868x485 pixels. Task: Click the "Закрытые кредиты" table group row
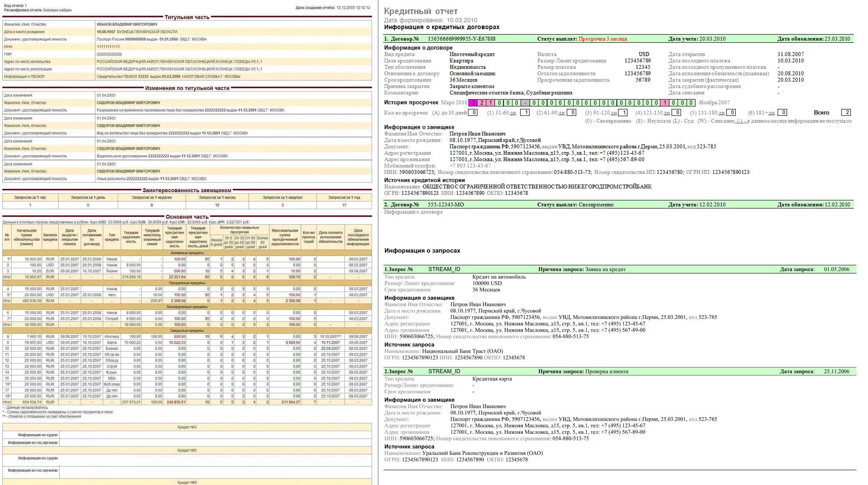coord(187,331)
